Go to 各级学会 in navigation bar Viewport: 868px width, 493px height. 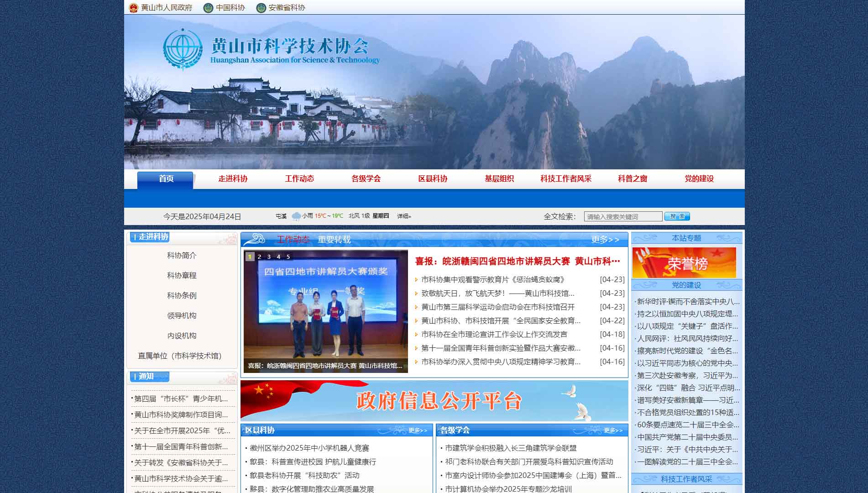point(366,179)
